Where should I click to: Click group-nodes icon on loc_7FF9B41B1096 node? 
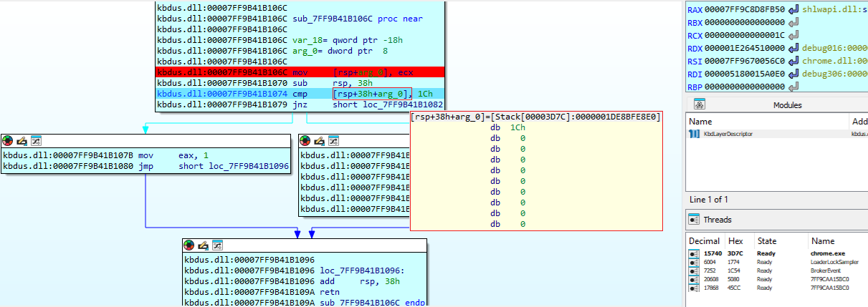coord(217,245)
